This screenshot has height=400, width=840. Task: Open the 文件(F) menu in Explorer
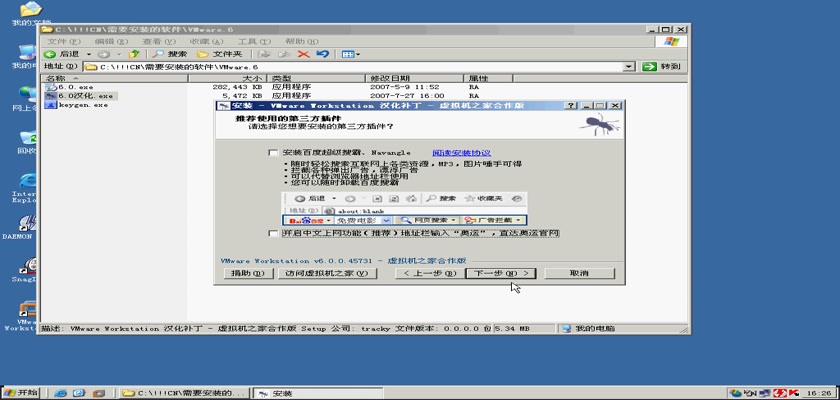point(64,41)
